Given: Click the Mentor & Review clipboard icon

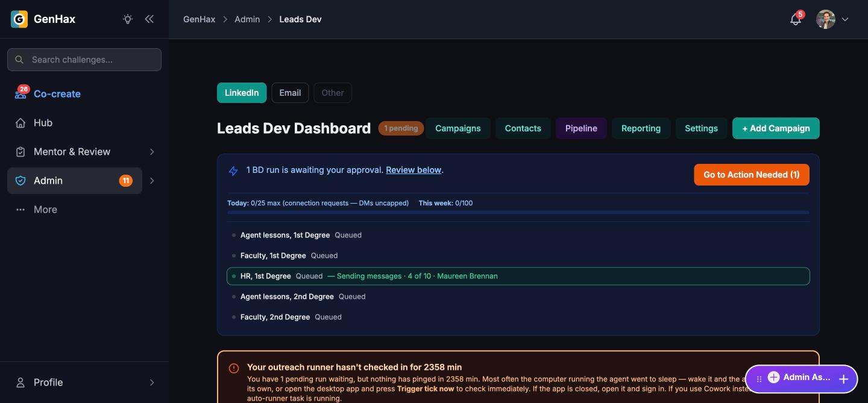Looking at the screenshot, I should [20, 152].
